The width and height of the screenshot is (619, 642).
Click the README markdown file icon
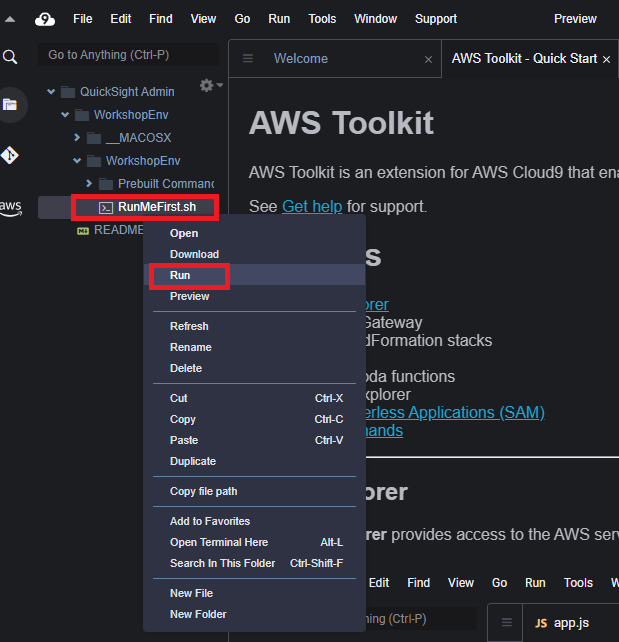[x=83, y=231]
